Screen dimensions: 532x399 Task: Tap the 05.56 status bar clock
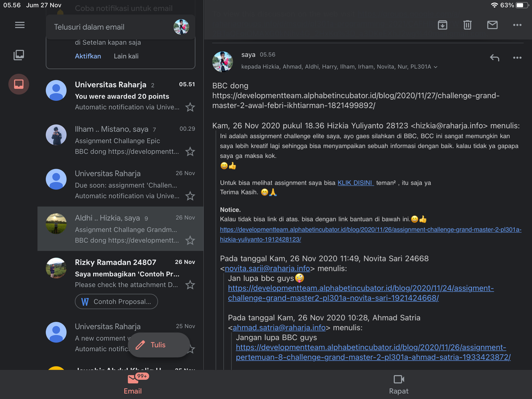[12, 5]
